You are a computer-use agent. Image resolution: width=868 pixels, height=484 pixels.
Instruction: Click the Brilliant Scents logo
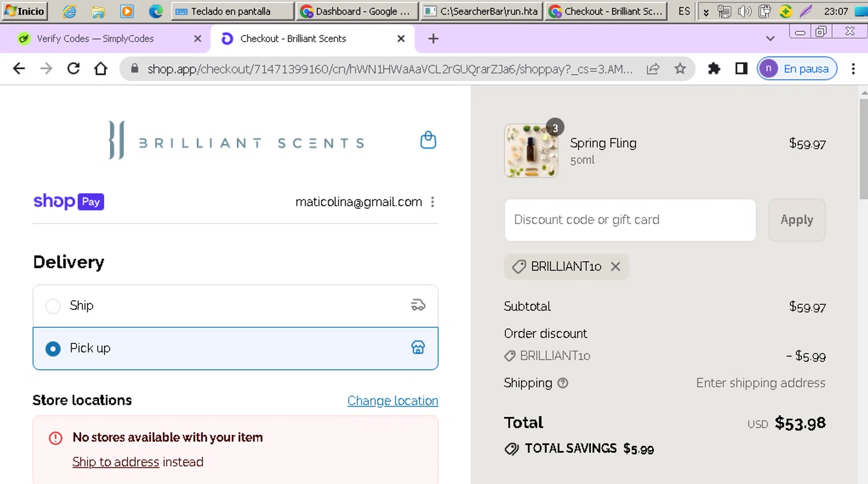click(x=236, y=140)
